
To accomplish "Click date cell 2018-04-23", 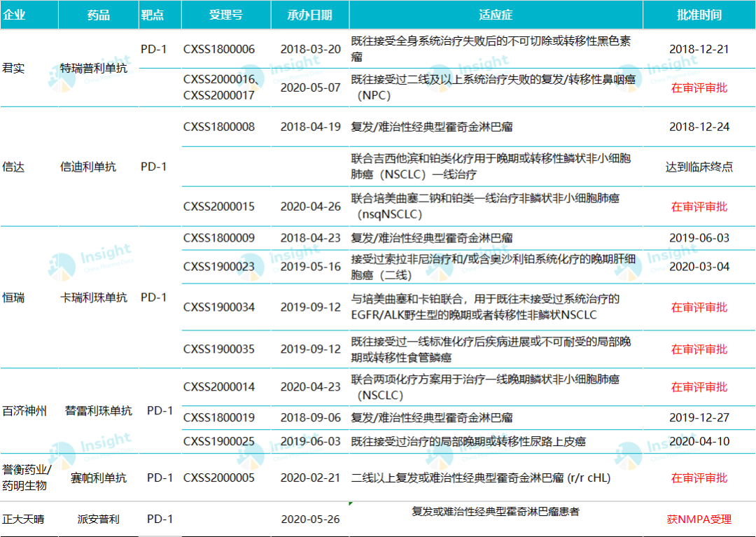I will (x=311, y=238).
